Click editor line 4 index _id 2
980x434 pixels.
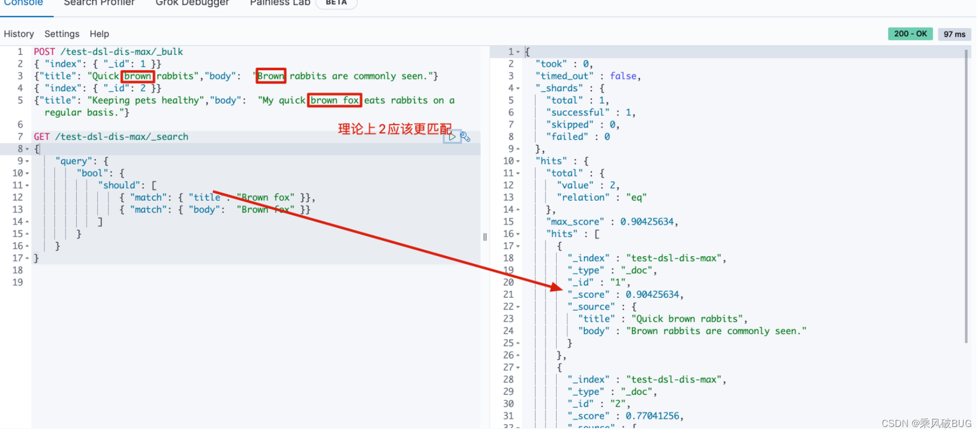tap(97, 89)
